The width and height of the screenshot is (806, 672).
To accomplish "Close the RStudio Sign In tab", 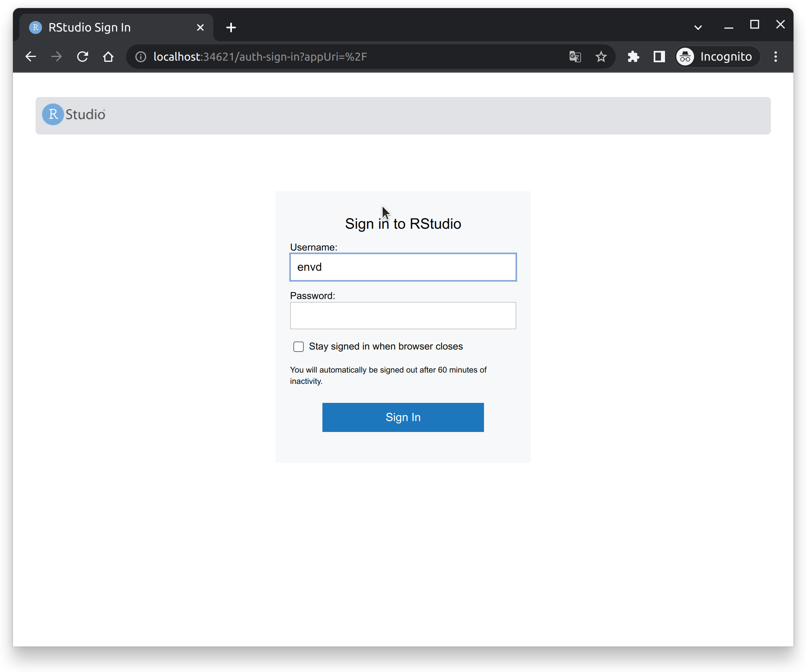I will (x=200, y=27).
